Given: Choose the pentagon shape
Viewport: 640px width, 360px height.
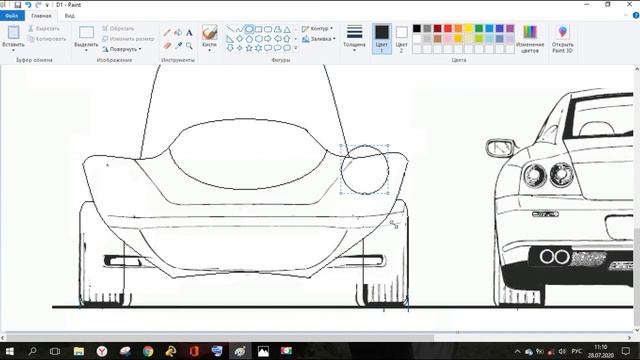Looking at the screenshot, I should pos(249,39).
